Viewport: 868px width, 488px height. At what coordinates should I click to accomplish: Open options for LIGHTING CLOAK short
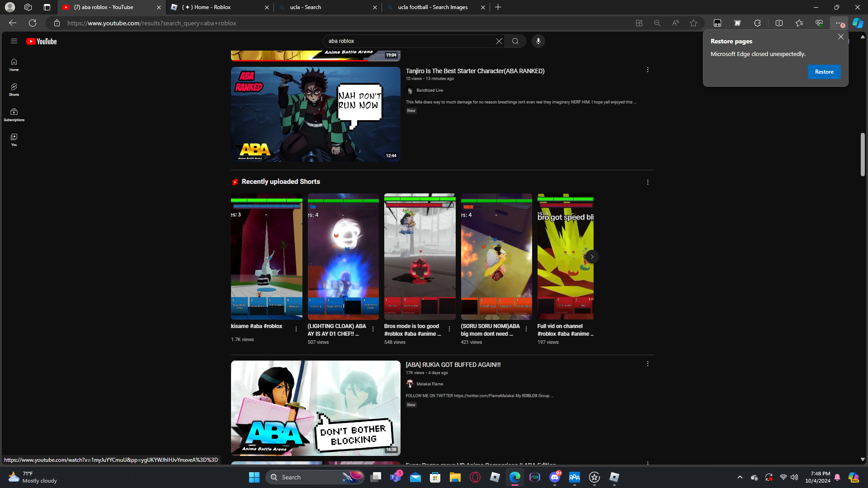[373, 329]
